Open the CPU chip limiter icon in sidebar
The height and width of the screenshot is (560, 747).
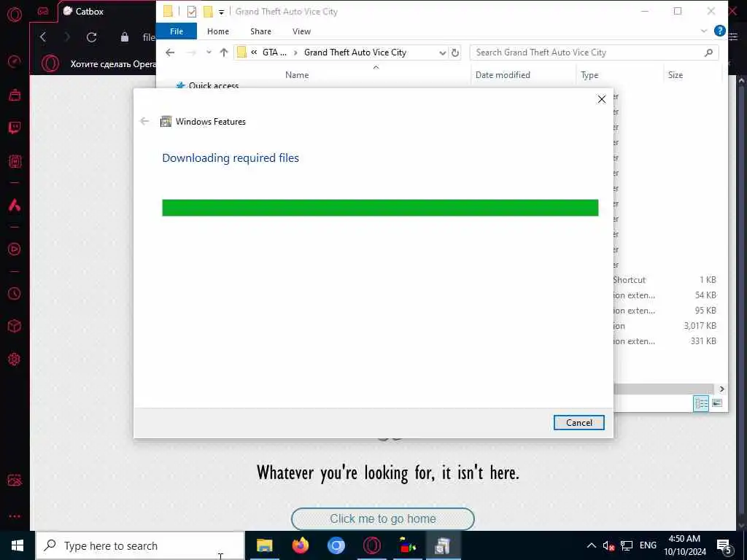[x=15, y=161]
